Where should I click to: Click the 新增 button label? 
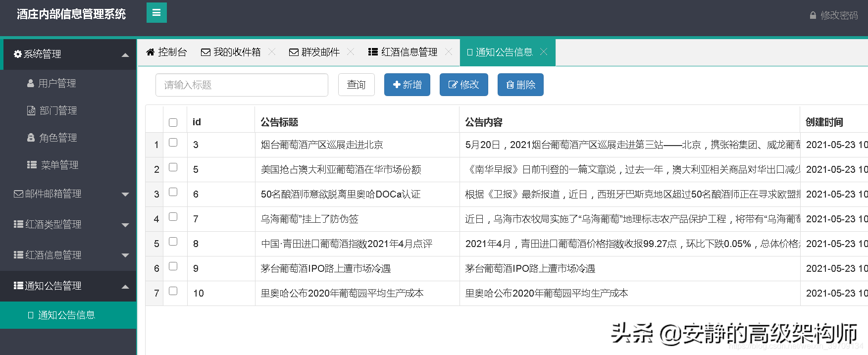pyautogui.click(x=412, y=85)
